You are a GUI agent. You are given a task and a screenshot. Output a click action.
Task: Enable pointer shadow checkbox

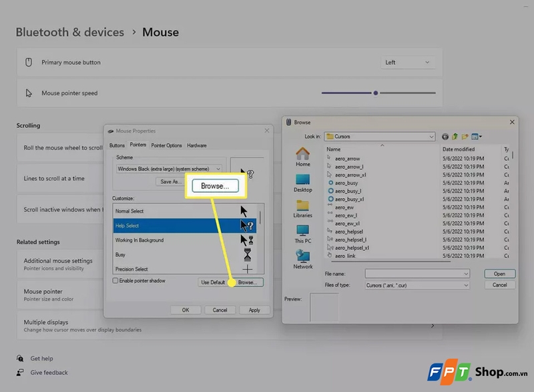pyautogui.click(x=115, y=281)
